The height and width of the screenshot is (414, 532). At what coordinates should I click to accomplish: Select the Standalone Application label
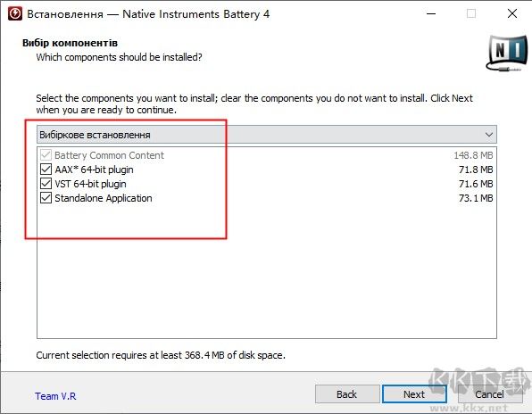pos(104,198)
